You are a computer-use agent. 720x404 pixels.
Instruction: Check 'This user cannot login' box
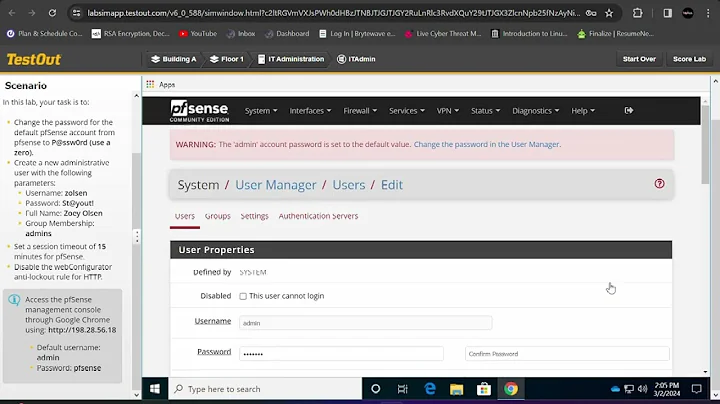[x=243, y=296]
